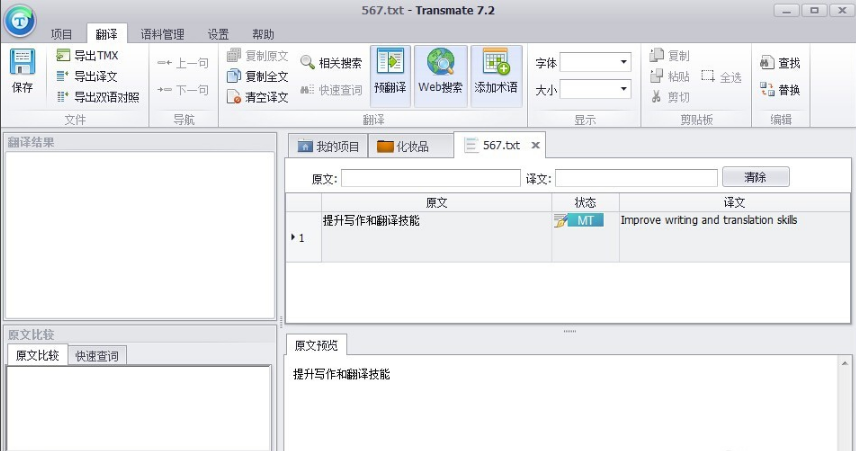Click Export Translation (导出译文)
Viewport: 856px width, 451px height.
pos(88,76)
